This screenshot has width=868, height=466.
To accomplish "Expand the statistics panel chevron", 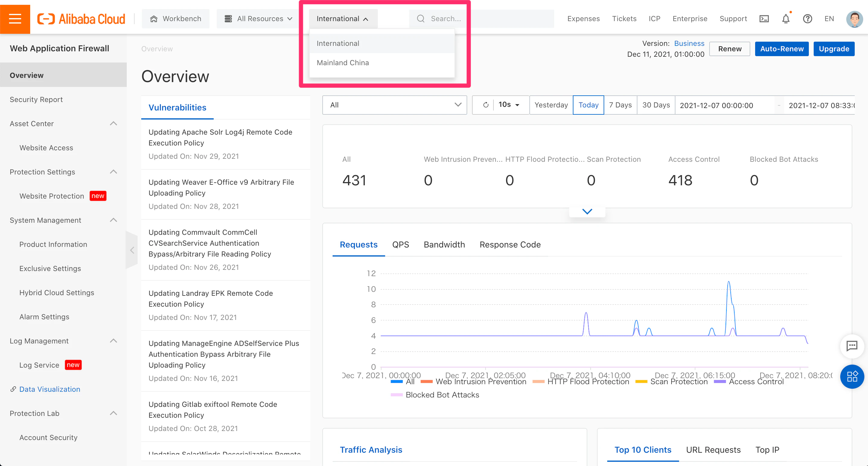I will pyautogui.click(x=587, y=212).
